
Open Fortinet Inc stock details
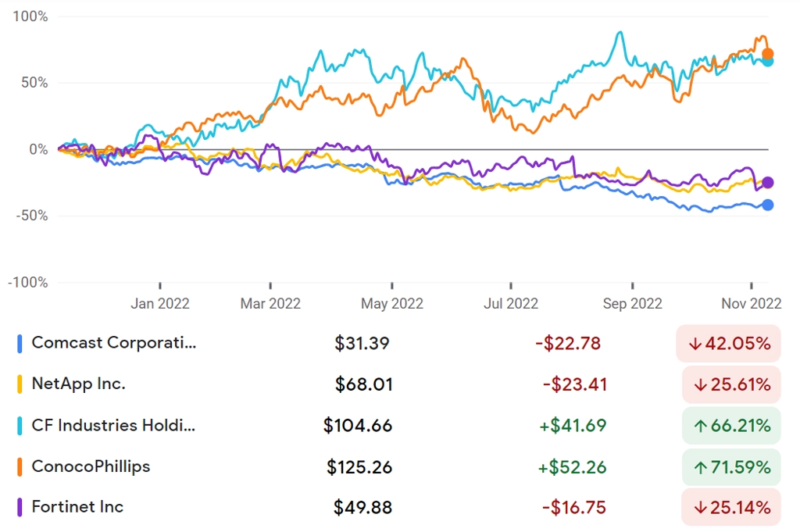398,507
